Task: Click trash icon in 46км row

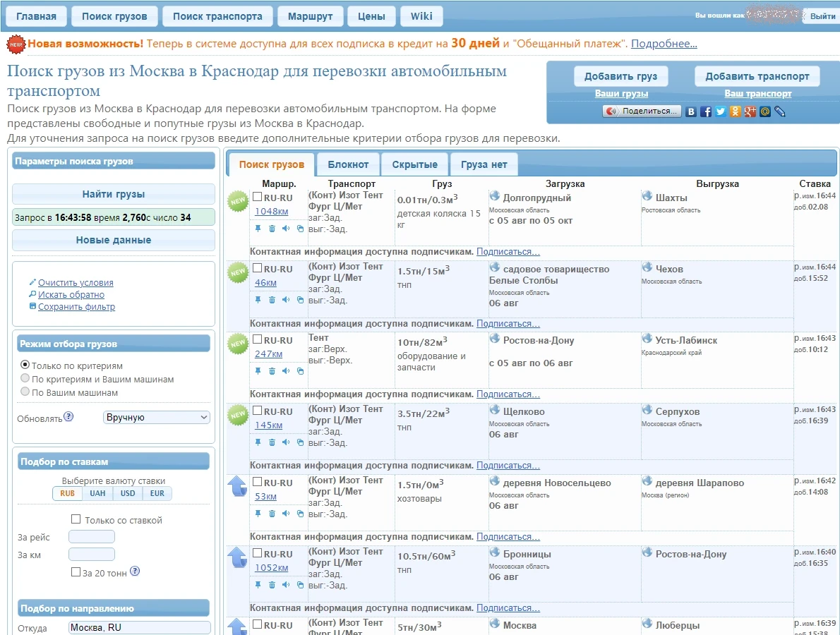Action: 272,300
